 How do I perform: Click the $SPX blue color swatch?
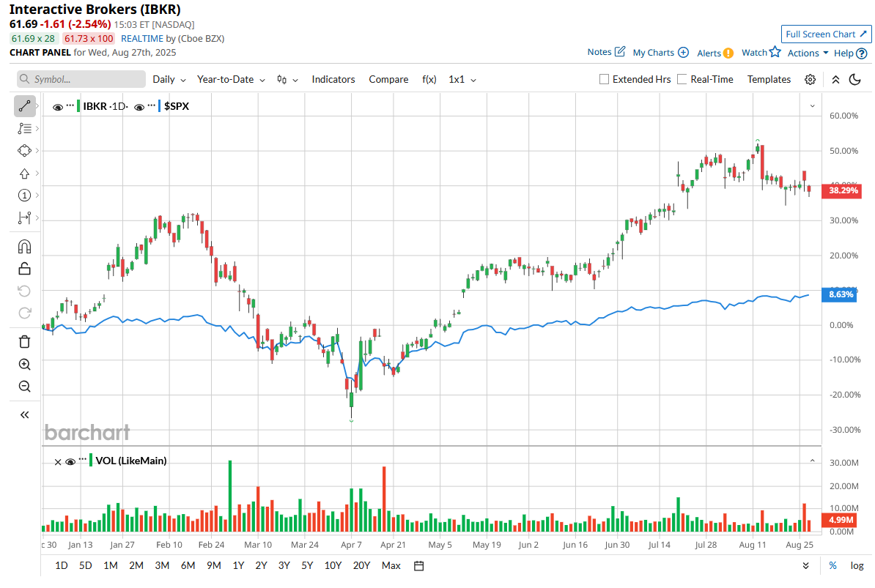[x=160, y=106]
